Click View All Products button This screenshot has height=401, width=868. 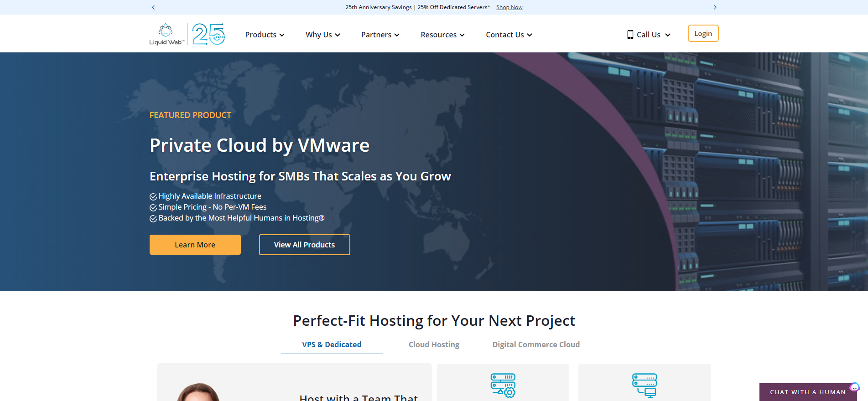pos(305,245)
